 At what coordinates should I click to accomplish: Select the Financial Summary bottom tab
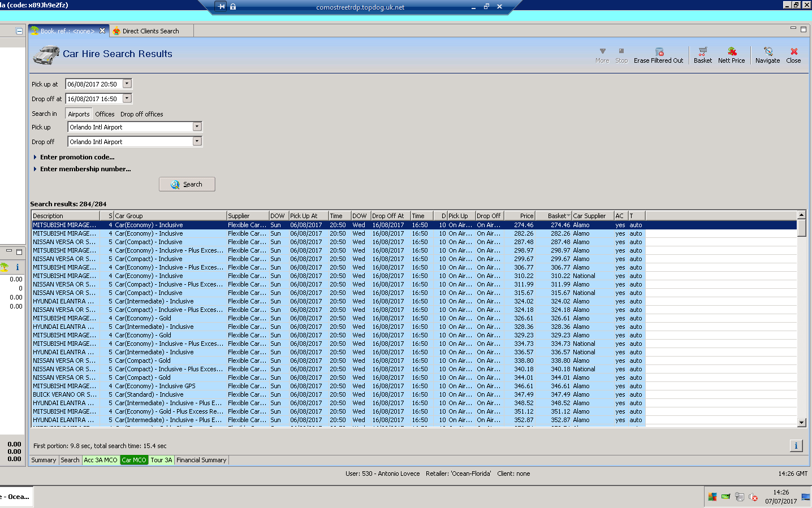(201, 460)
